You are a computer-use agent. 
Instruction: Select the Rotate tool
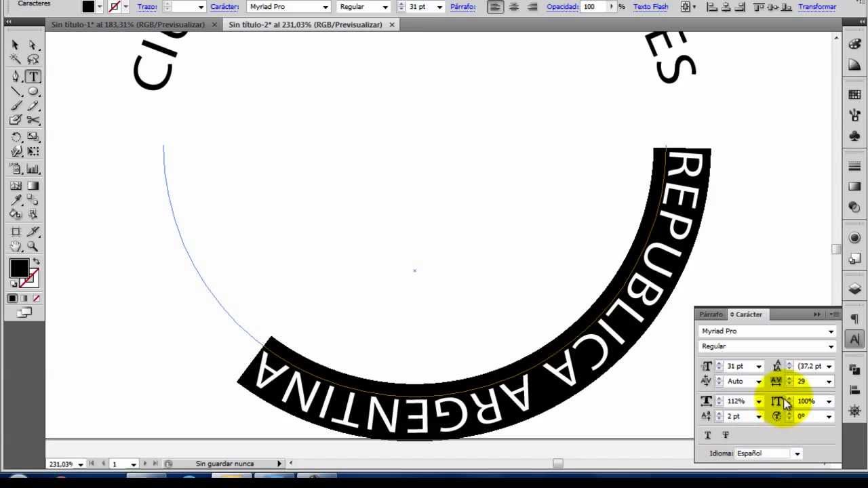pyautogui.click(x=16, y=138)
